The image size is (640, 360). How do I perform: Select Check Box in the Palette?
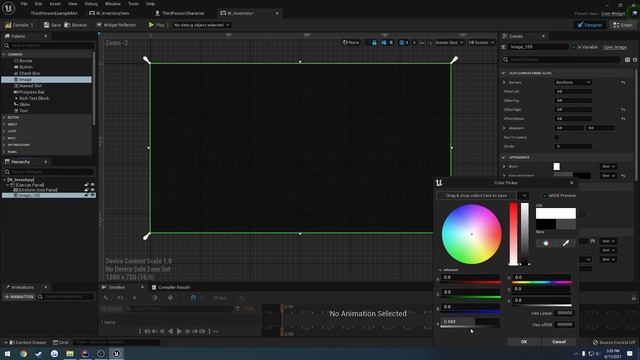(x=29, y=73)
